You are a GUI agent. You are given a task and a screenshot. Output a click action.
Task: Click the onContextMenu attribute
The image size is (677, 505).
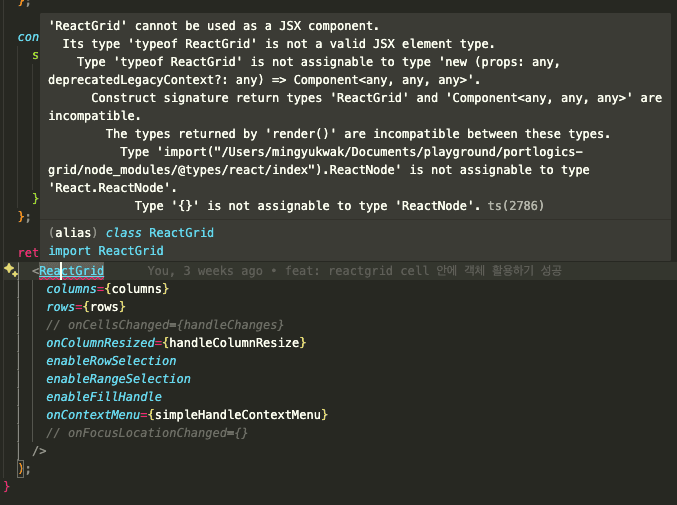click(93, 415)
